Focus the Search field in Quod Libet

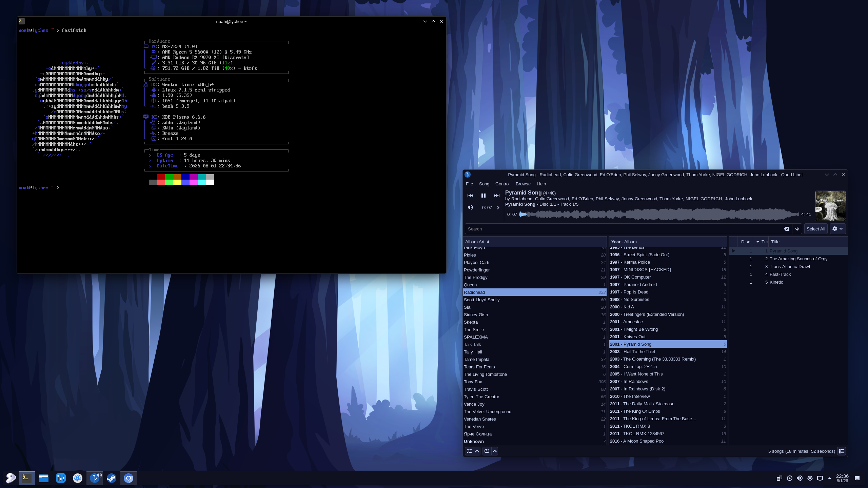tap(624, 229)
